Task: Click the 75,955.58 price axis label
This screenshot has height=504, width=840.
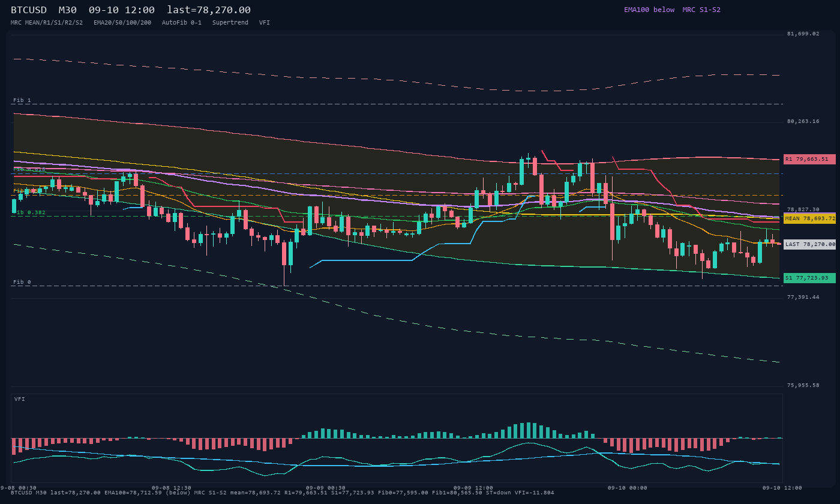Action: click(x=803, y=385)
